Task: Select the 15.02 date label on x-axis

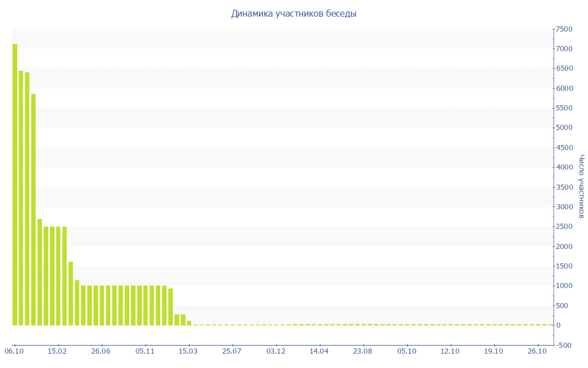Action: 57,351
